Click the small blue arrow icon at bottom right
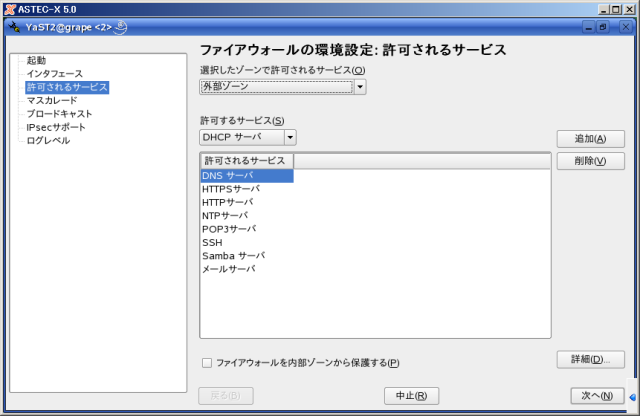 [x=632, y=397]
